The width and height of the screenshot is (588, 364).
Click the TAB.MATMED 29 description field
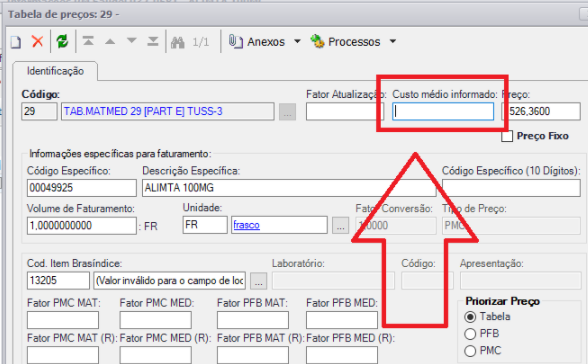(x=168, y=111)
